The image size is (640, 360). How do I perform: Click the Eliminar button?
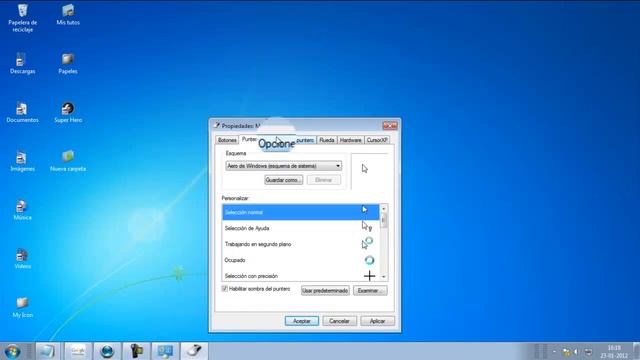(324, 180)
